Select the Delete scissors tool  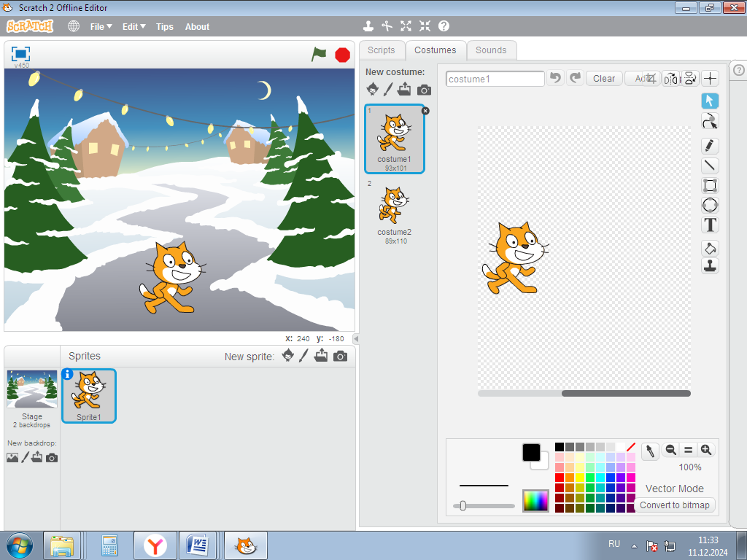387,26
